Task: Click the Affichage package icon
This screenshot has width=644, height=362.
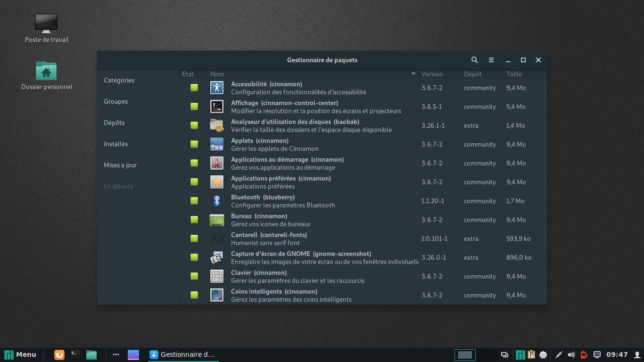Action: tap(216, 107)
